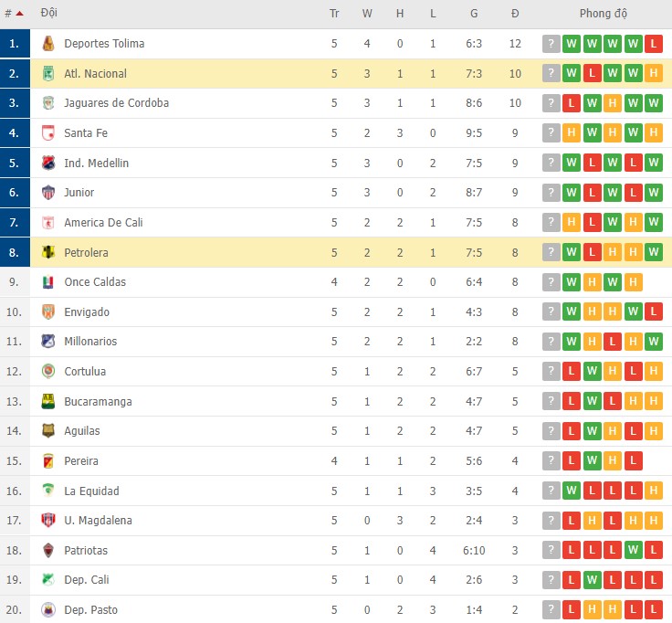Click the Bucaramanga team crest
This screenshot has height=623, width=672.
click(48, 401)
